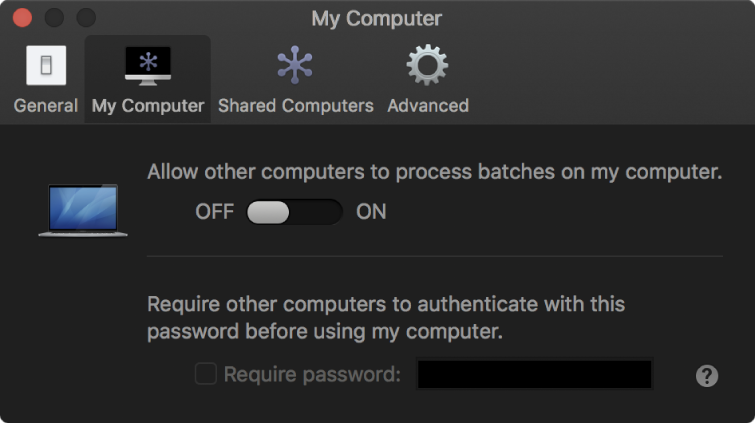Click the OFF label next to switch
The width and height of the screenshot is (755, 423).
pos(214,212)
